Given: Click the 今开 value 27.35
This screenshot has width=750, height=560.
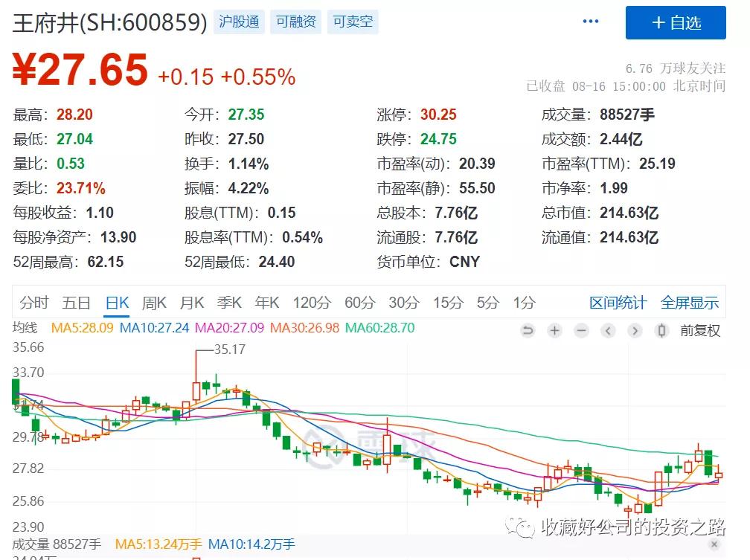Looking at the screenshot, I should coord(246,115).
